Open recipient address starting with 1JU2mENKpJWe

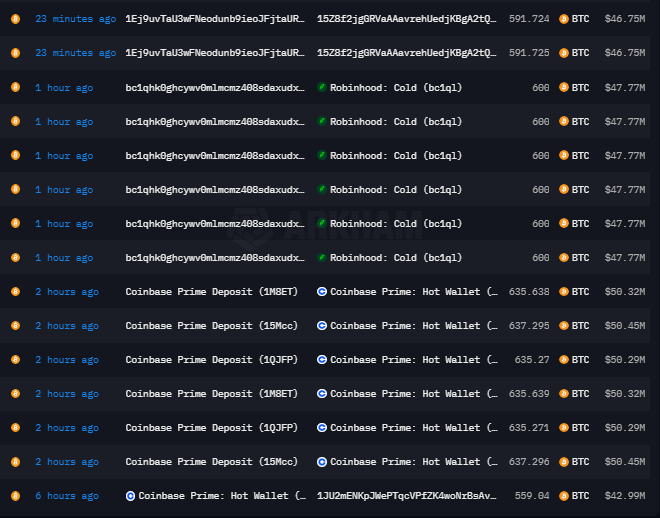406,496
